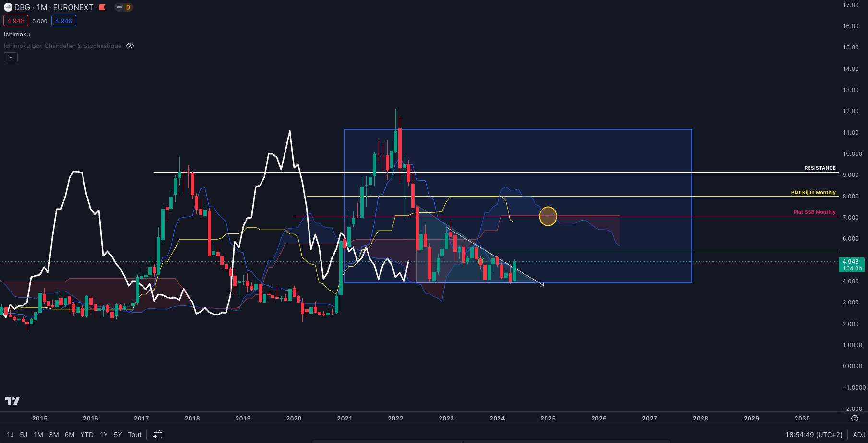Click the TradingView logo on chart
The width and height of the screenshot is (868, 443).
(12, 401)
